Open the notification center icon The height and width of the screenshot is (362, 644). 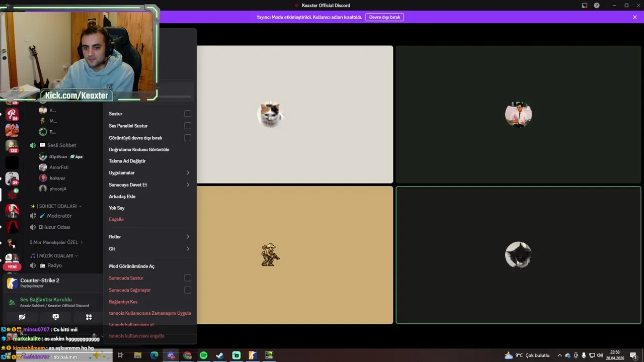633,355
